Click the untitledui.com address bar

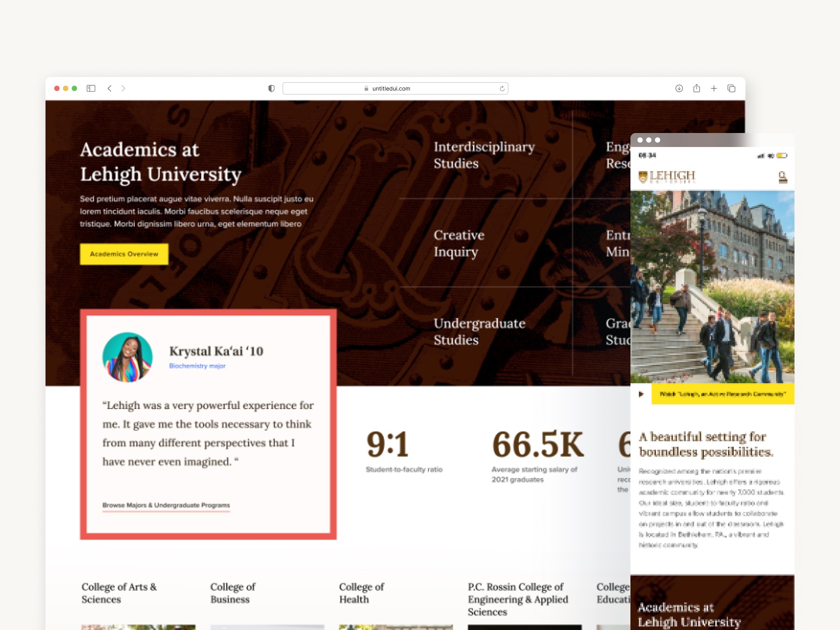point(395,88)
